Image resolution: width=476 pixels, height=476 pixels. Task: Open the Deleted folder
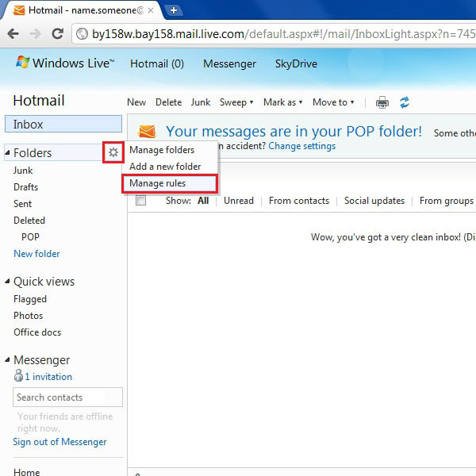[x=29, y=221]
